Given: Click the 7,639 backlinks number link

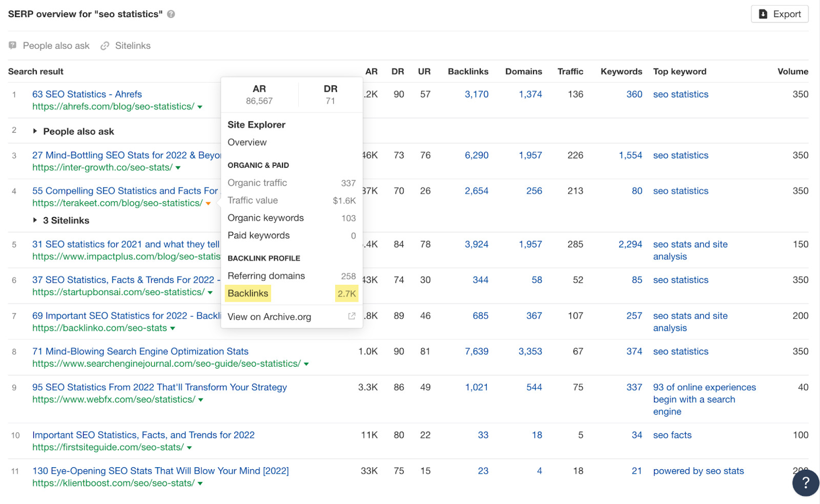Looking at the screenshot, I should pos(476,351).
